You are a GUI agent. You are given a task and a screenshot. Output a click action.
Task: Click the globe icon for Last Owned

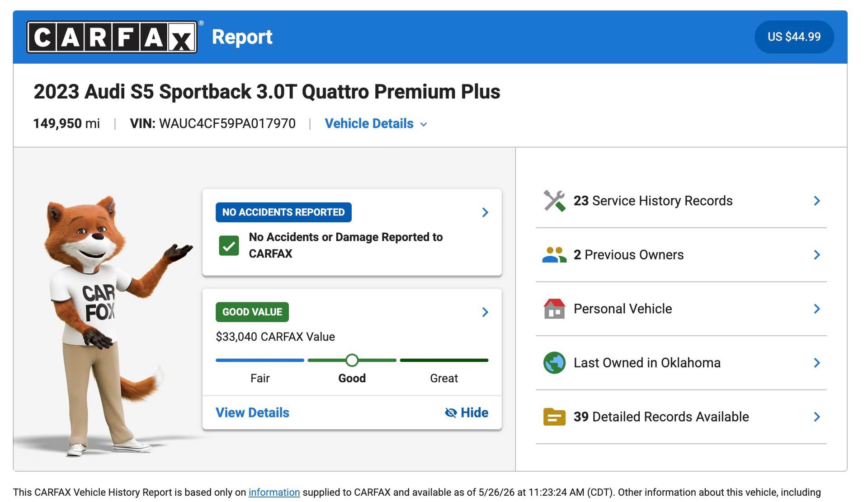(554, 363)
